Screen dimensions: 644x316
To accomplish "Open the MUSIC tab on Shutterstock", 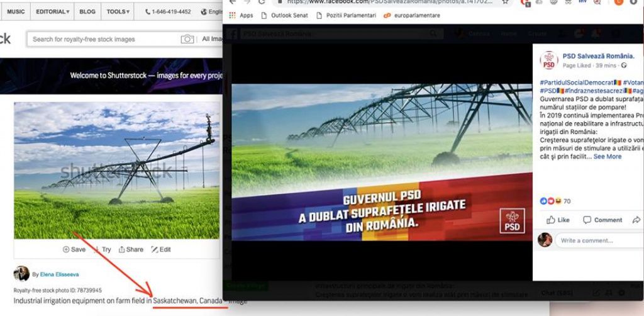I will 15,11.
